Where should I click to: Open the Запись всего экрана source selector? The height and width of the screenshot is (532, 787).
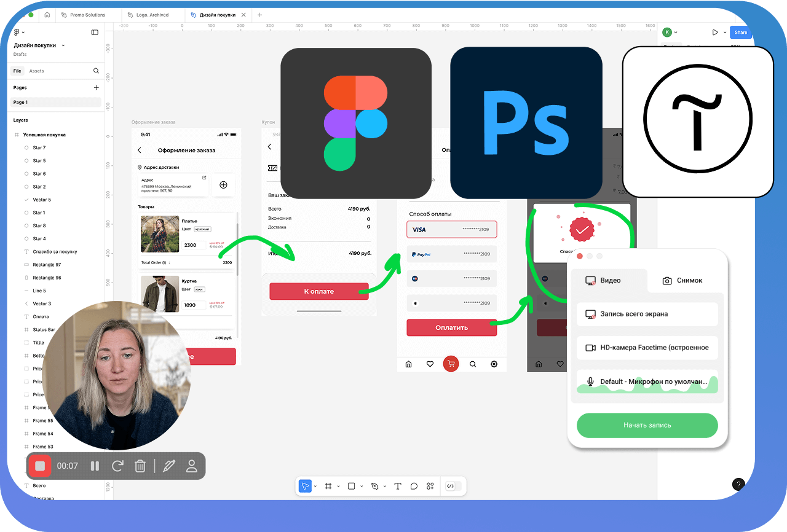click(647, 314)
